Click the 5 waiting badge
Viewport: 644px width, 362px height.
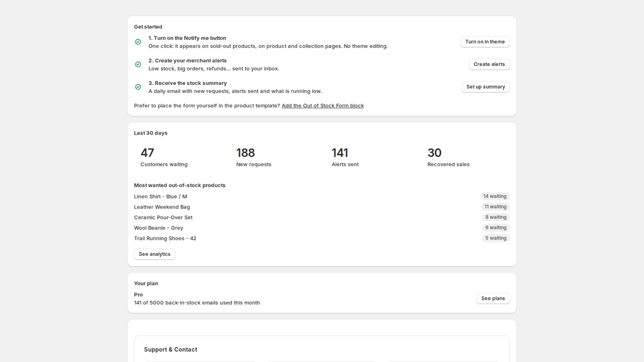(496, 238)
